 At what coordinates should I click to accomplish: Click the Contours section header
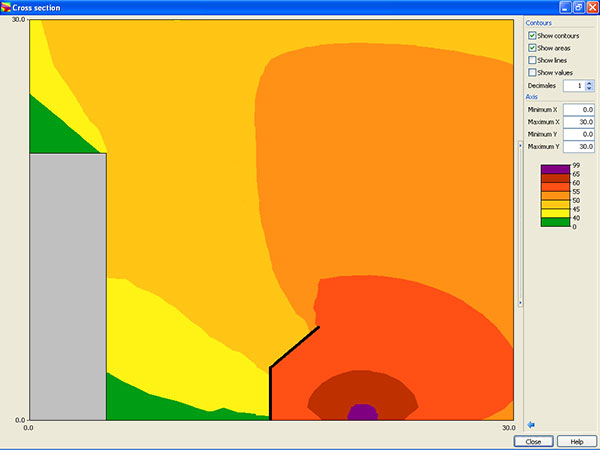(x=538, y=23)
